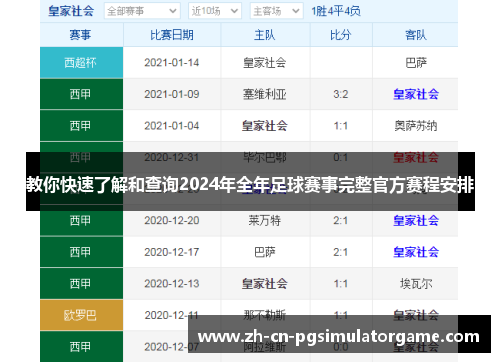Click away 皇家社会 in 2021-01-09 row

tap(416, 94)
